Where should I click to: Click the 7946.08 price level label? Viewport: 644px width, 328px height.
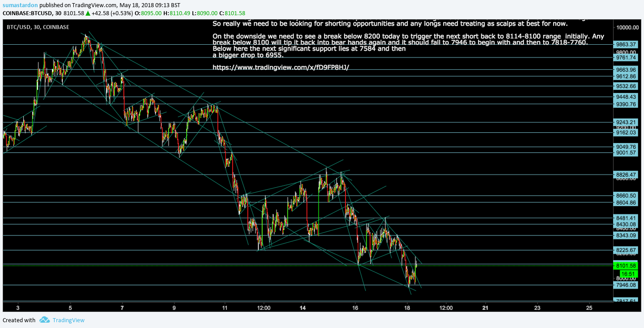pyautogui.click(x=626, y=285)
